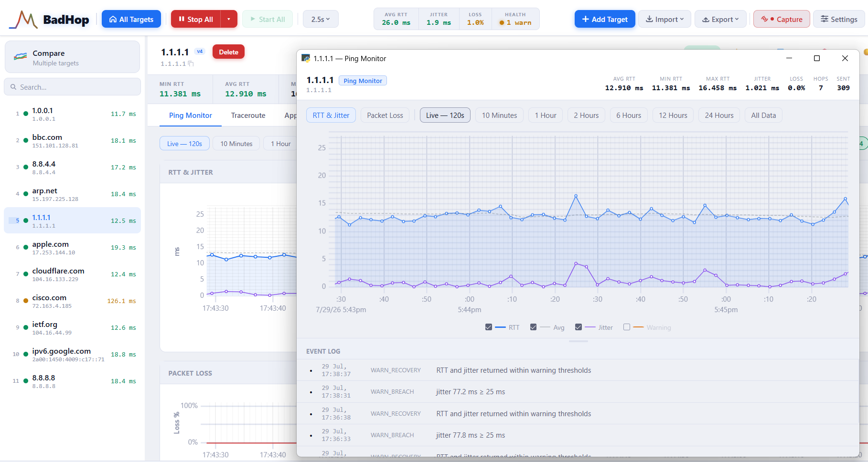Select the arp.net target row
This screenshot has width=868, height=462.
[73, 194]
